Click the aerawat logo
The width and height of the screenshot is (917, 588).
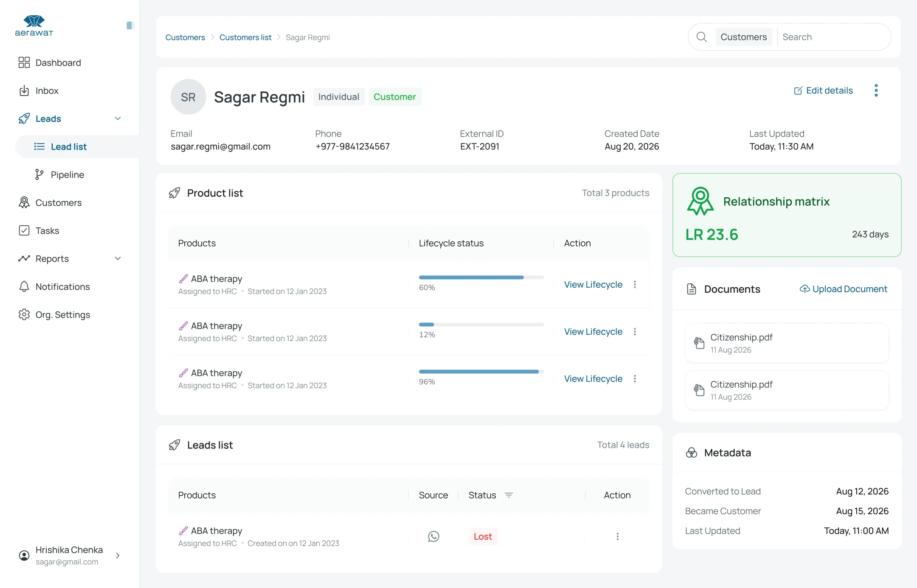click(34, 26)
